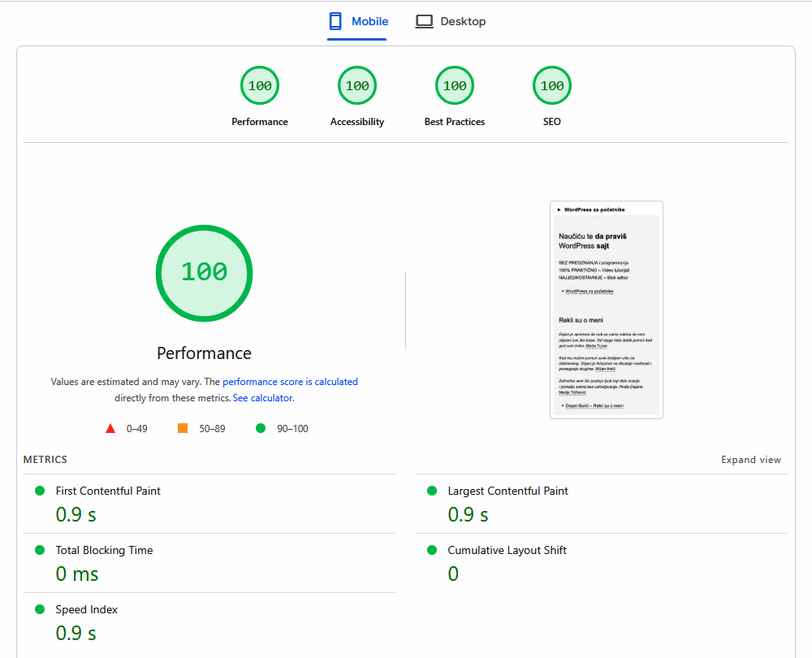Switch to the Mobile tab
812x658 pixels.
pos(358,22)
